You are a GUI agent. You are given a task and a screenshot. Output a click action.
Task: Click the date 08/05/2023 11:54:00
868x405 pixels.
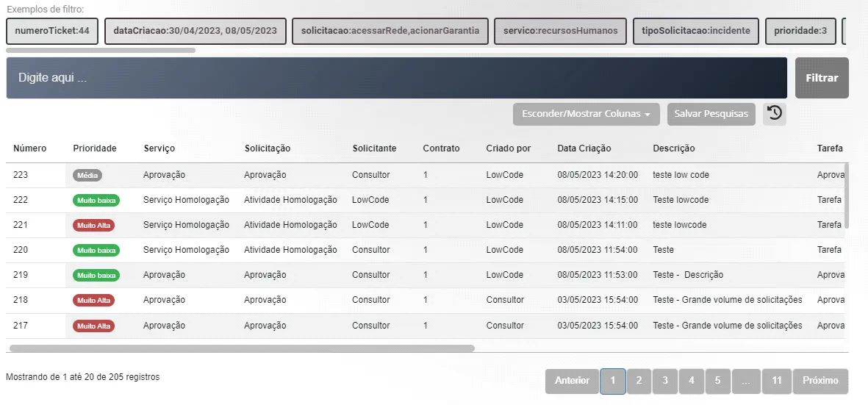coord(598,249)
